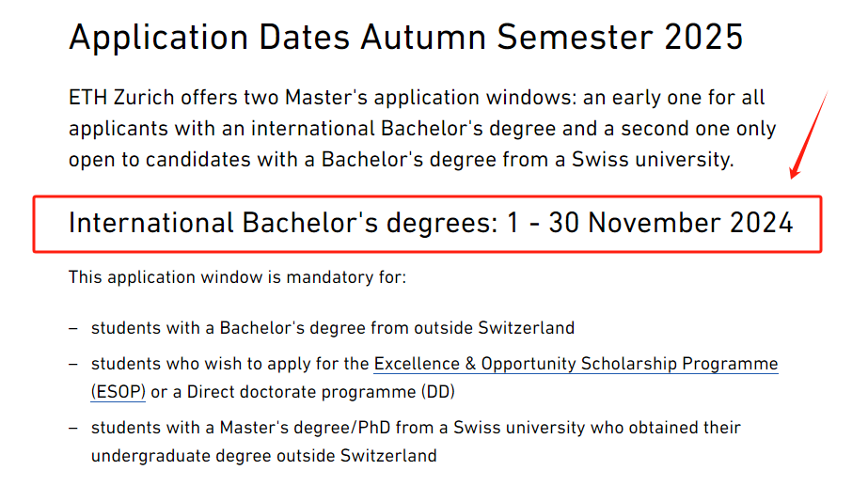The image size is (868, 486).
Task: Click the "1 - 30 November 2024" date text
Action: click(x=650, y=223)
